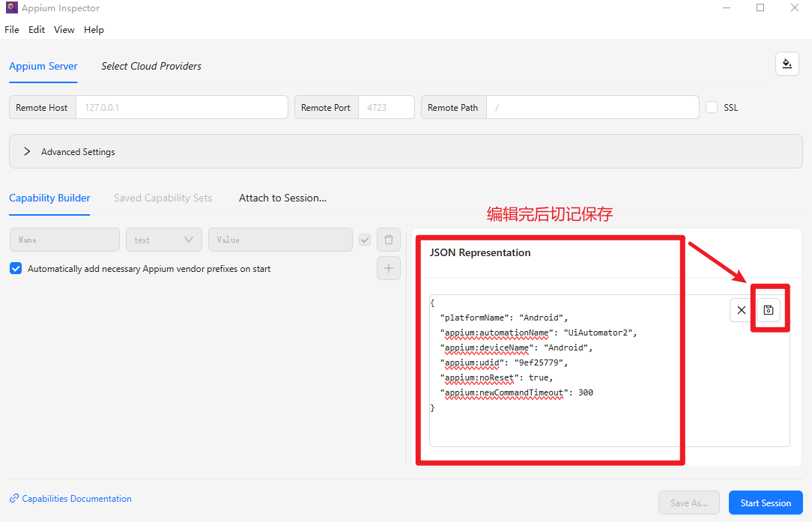This screenshot has width=812, height=522.
Task: Switch to Attach to Session tab
Action: pyautogui.click(x=282, y=198)
